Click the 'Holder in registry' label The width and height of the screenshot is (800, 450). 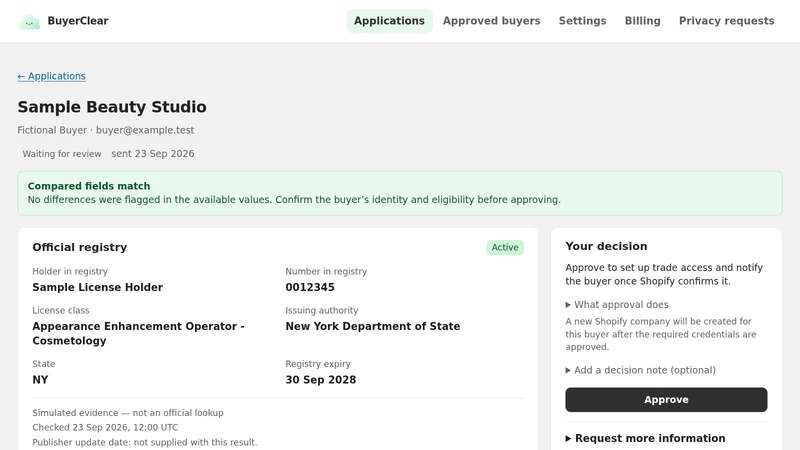click(70, 271)
